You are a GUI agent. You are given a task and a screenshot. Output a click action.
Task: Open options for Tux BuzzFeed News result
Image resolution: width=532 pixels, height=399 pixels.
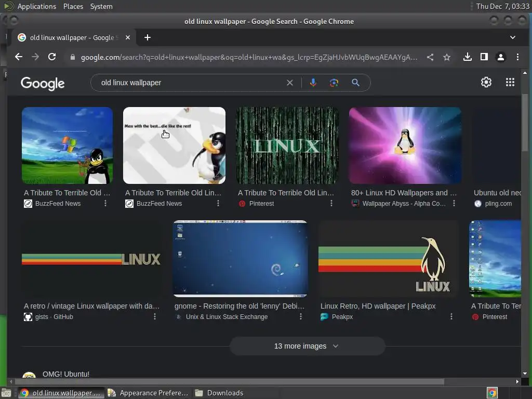218,203
